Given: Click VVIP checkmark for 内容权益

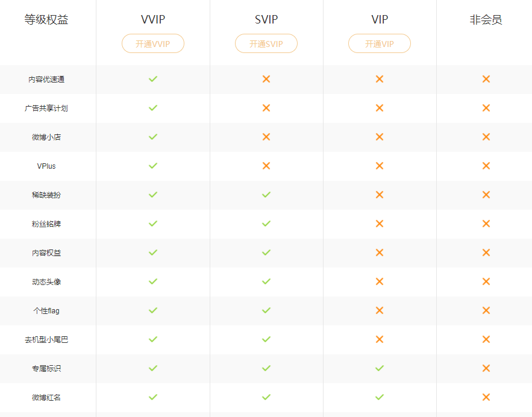Looking at the screenshot, I should pyautogui.click(x=153, y=252).
